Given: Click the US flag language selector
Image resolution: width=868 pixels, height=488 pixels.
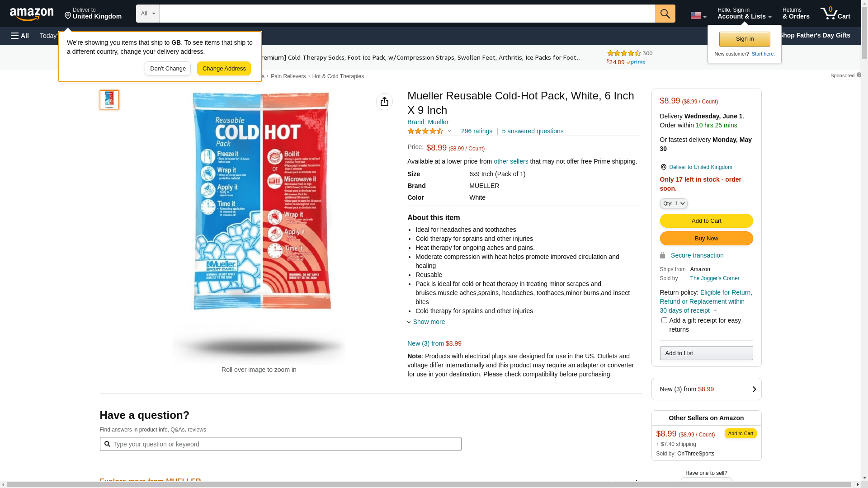Looking at the screenshot, I should click(x=698, y=15).
